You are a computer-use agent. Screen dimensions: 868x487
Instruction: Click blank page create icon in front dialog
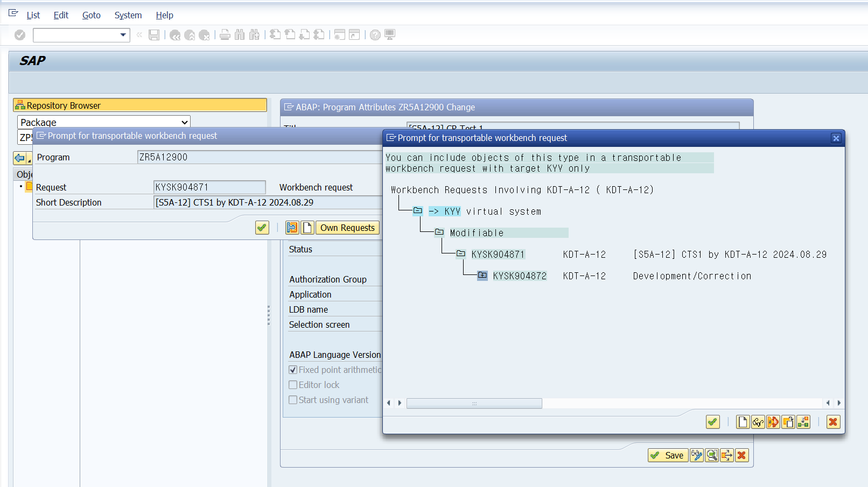click(743, 422)
